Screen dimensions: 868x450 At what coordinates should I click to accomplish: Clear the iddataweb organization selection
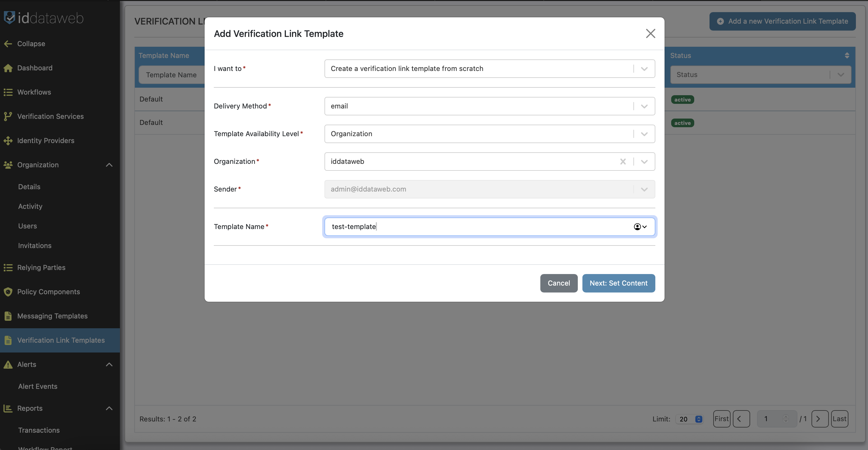click(623, 162)
